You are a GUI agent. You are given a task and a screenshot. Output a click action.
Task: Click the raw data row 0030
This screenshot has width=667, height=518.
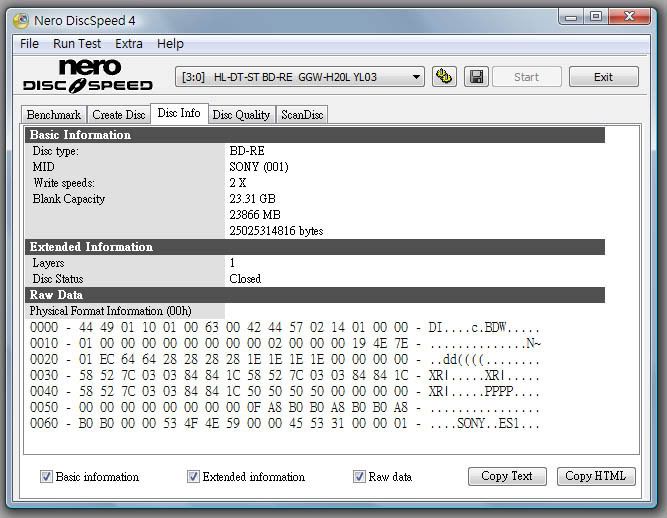pos(285,376)
